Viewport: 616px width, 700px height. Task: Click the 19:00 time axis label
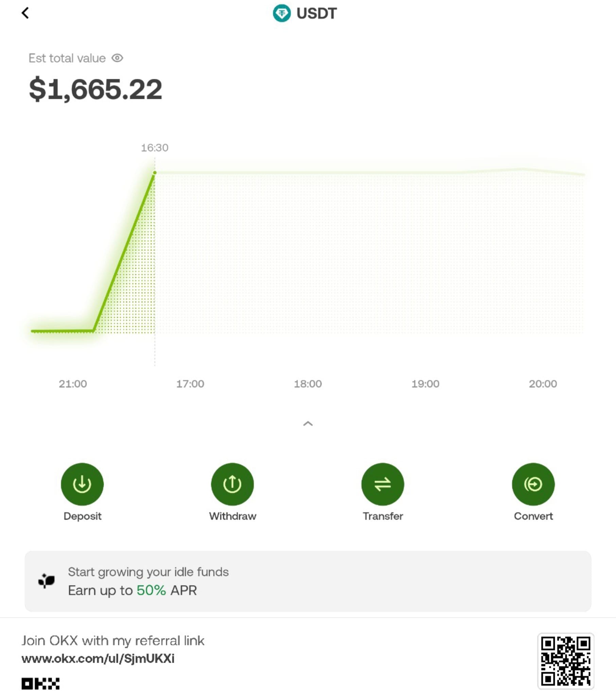[x=425, y=384]
